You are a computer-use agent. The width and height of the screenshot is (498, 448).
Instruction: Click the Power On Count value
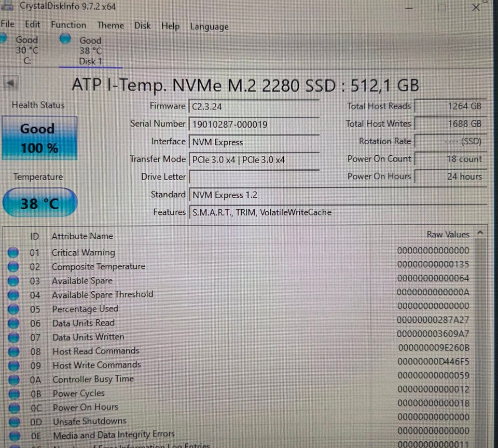tap(451, 159)
